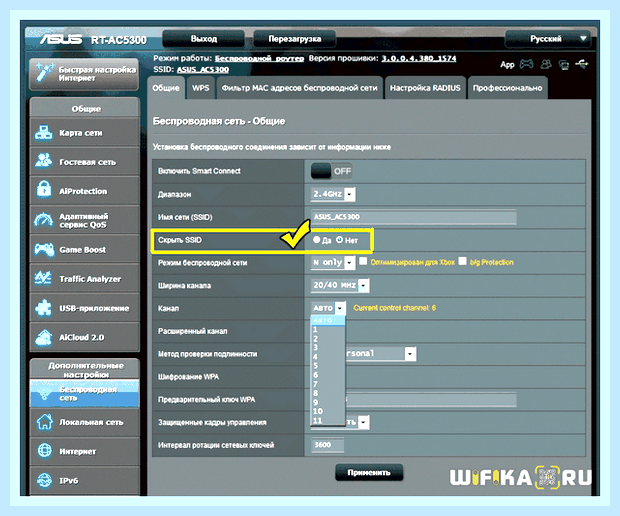This screenshot has width=620, height=516.
Task: Open the authentication method dropdown arrow
Action: (x=410, y=354)
